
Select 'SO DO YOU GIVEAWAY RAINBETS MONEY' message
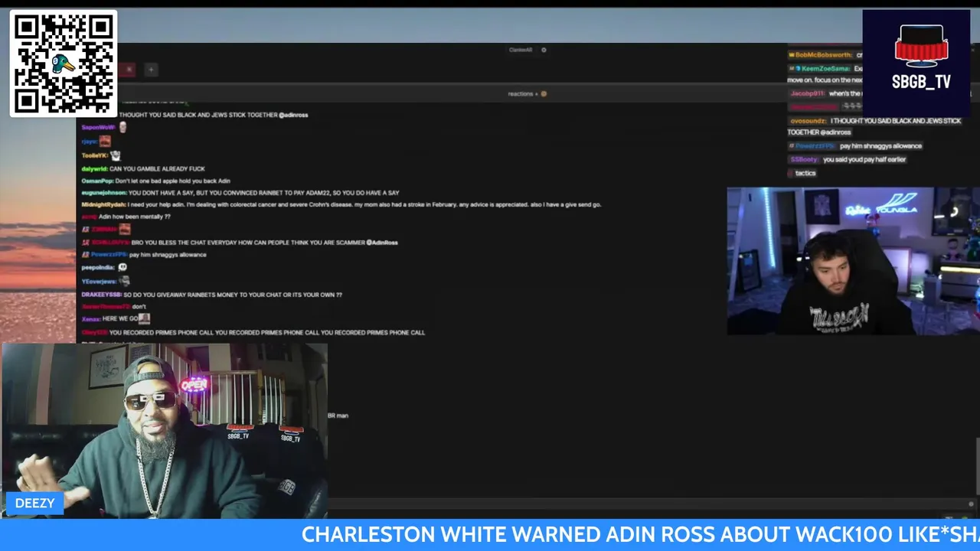(233, 295)
